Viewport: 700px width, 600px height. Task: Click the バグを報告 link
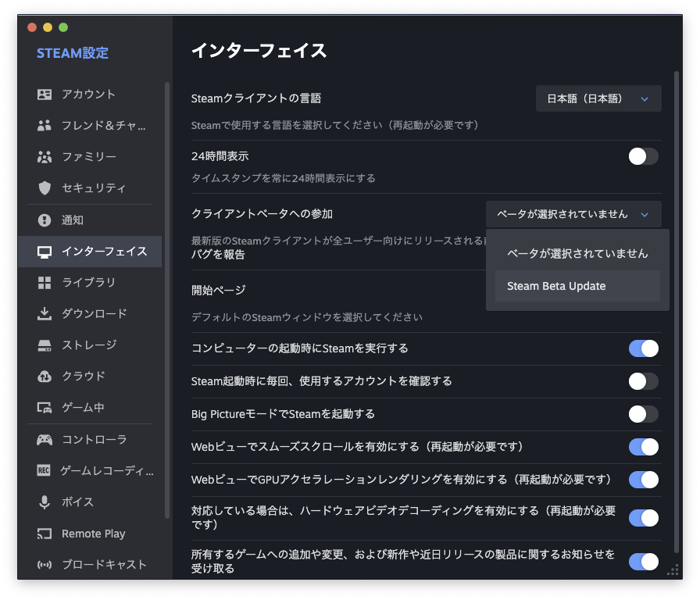click(x=218, y=255)
